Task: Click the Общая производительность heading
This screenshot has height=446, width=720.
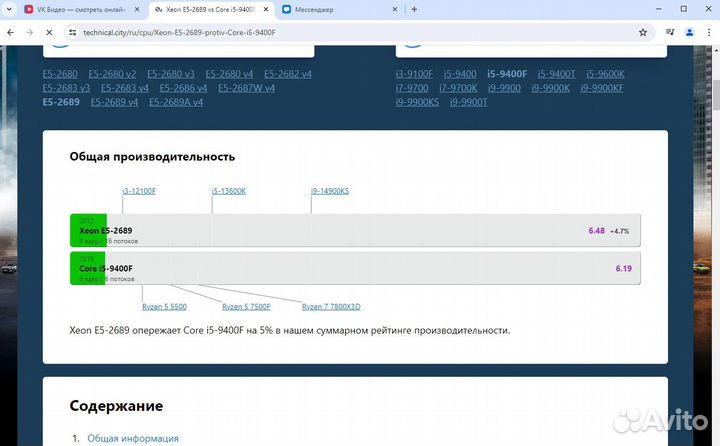Action: pyautogui.click(x=152, y=157)
